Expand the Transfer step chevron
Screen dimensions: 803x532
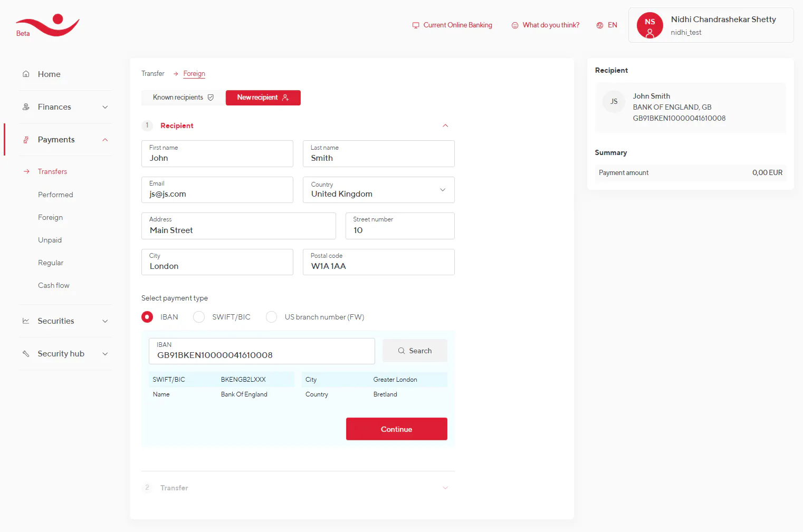tap(445, 488)
